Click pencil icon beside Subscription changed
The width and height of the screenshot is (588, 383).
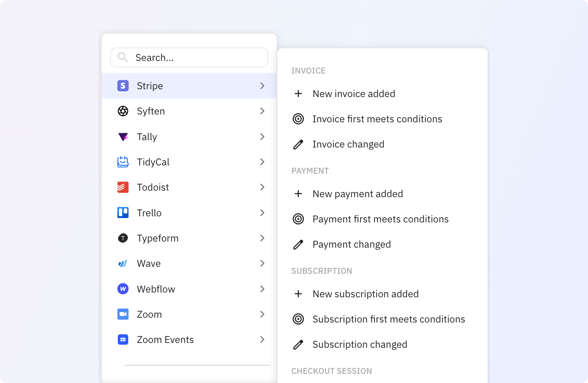[x=298, y=344]
